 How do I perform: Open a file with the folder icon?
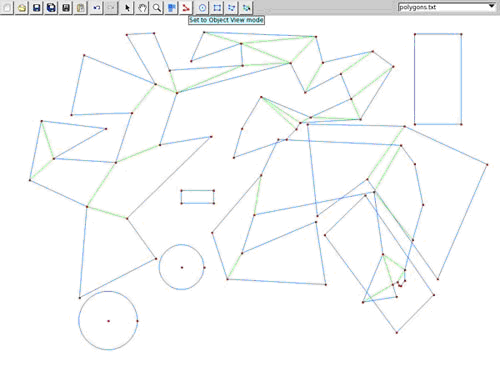click(22, 7)
